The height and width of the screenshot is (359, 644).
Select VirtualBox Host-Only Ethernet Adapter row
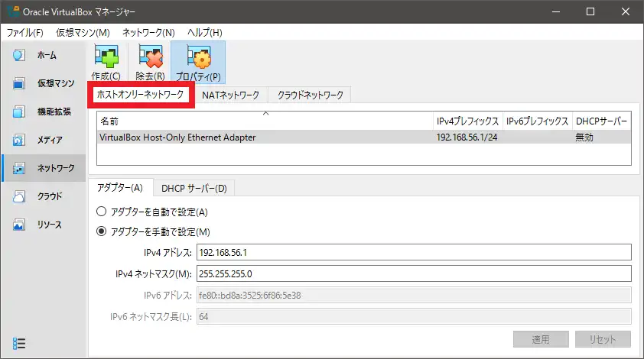pos(364,137)
